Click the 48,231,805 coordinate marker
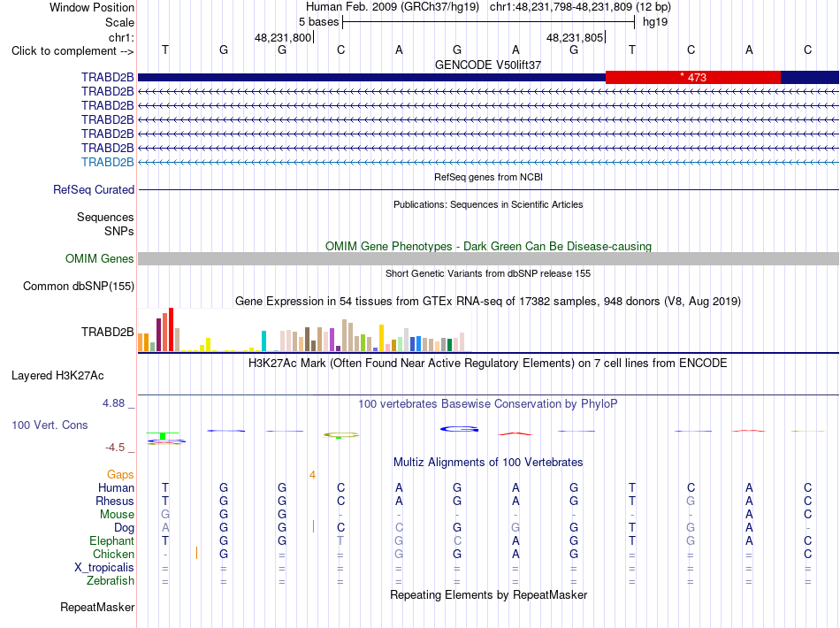Screen dimensions: 840x628 575,37
